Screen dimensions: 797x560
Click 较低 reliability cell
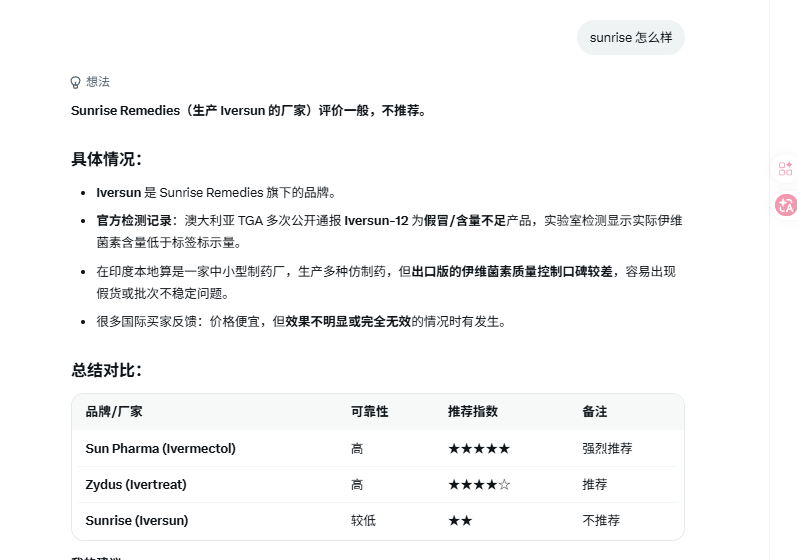[363, 521]
